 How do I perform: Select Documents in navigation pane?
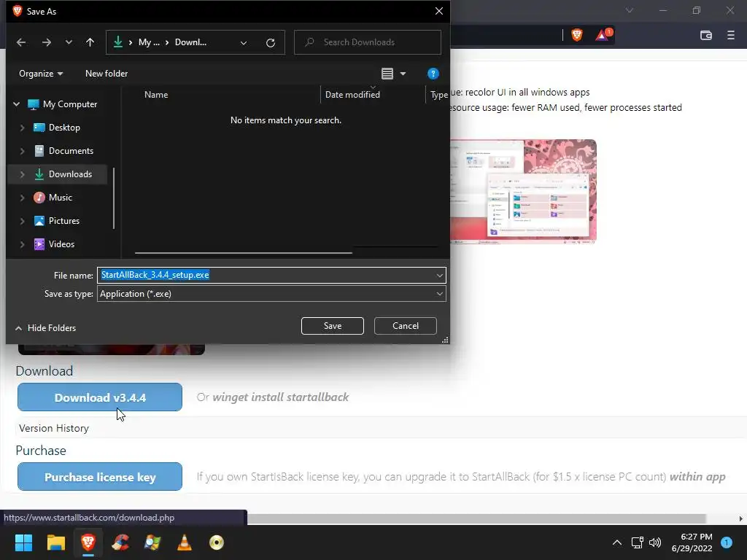(71, 151)
